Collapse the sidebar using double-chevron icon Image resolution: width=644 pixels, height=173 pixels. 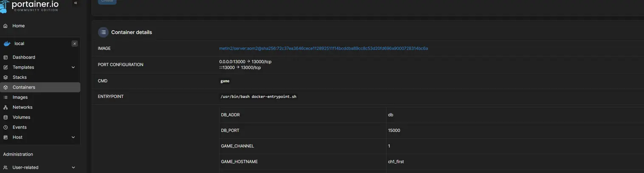pos(76,3)
